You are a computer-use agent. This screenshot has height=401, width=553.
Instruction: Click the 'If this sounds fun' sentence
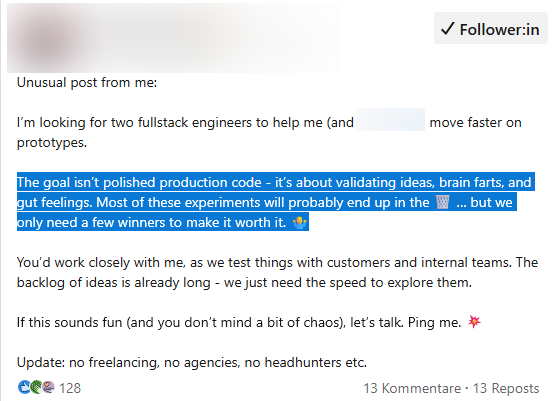[239, 322]
